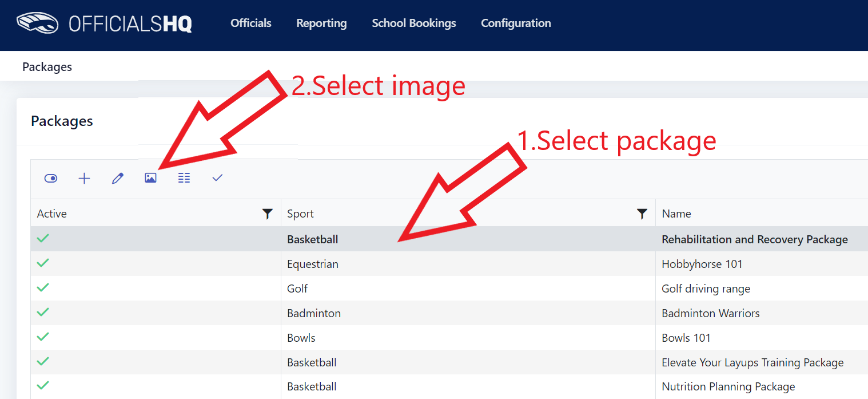Sort by the Sport column header
This screenshot has height=399, width=868.
pyautogui.click(x=300, y=214)
